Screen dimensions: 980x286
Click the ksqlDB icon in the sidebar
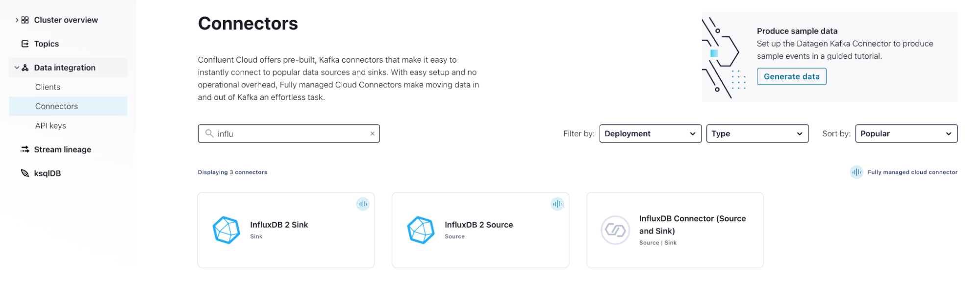(x=25, y=173)
